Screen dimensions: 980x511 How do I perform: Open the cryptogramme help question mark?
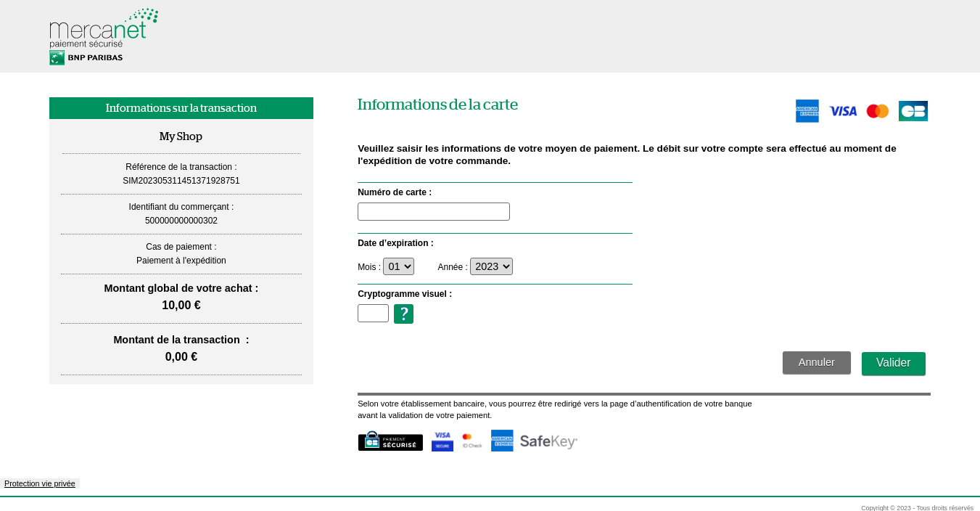(x=403, y=314)
